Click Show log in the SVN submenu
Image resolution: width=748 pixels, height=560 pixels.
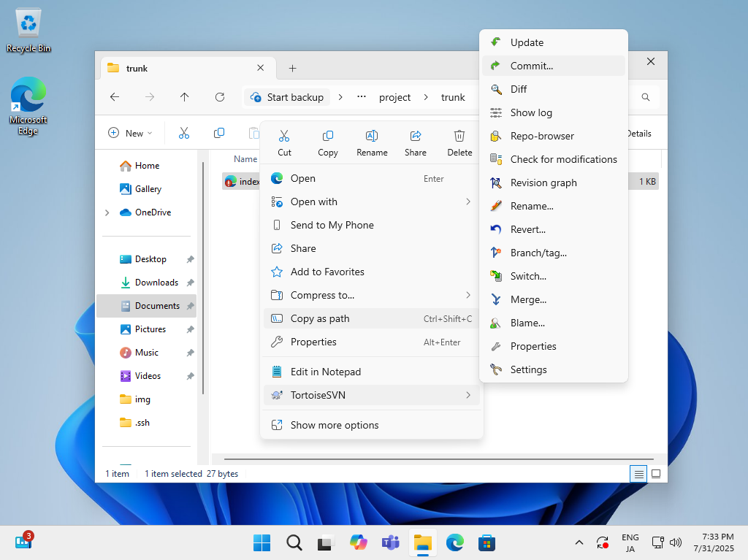tap(554, 112)
